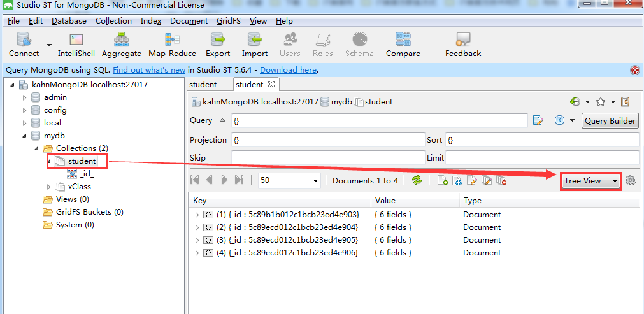Open the Connect dropdown arrow
Screen dimensions: 644x314
49,45
